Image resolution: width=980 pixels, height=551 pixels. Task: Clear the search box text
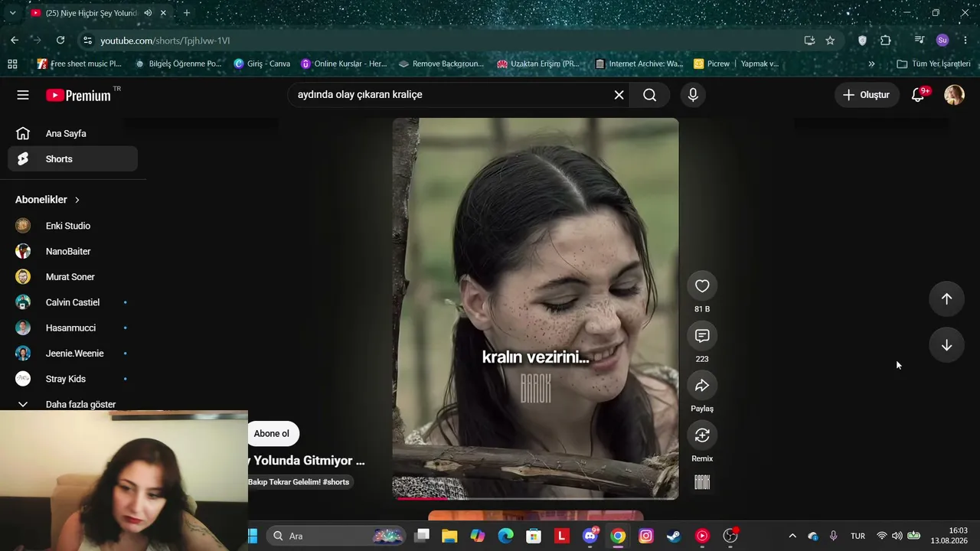tap(619, 95)
